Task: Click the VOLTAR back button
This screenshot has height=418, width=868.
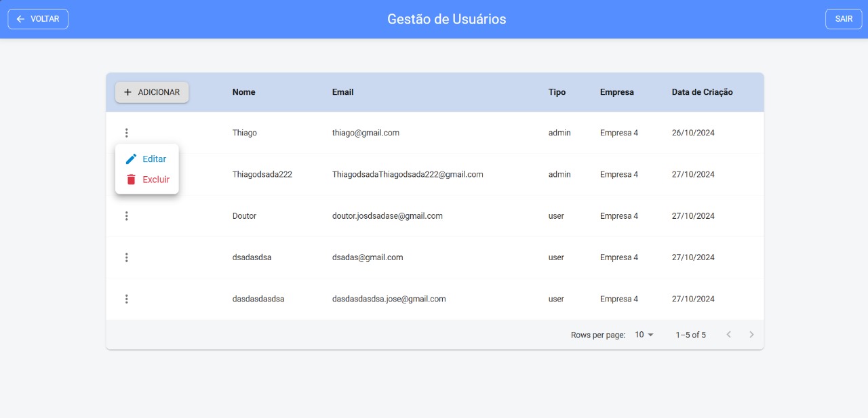Action: [38, 19]
